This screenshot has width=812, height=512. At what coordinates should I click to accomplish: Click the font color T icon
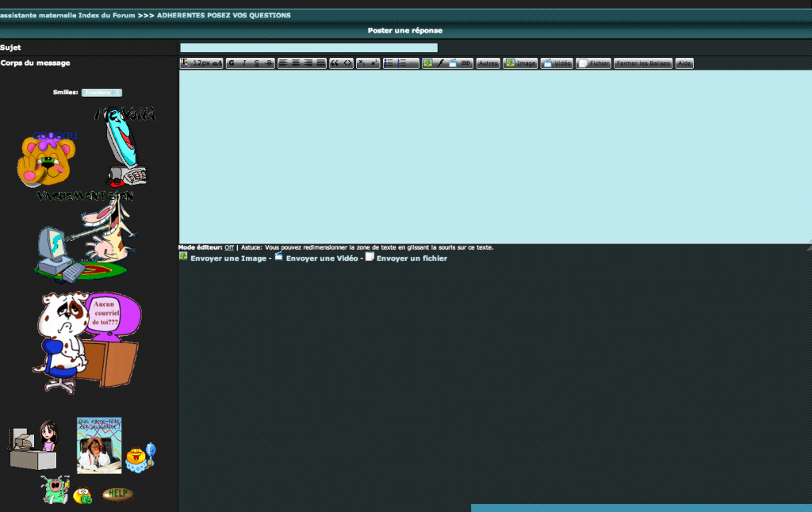coord(184,63)
